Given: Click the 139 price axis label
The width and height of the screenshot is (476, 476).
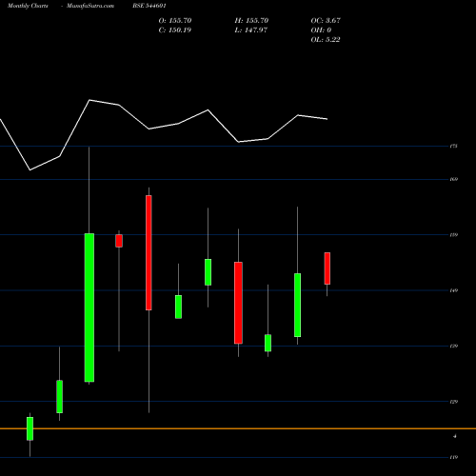Looking at the screenshot, I should pos(453,347).
